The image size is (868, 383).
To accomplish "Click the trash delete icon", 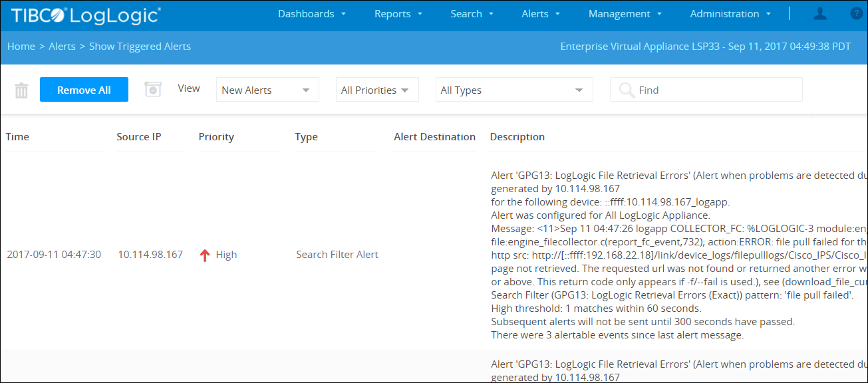I will coord(22,90).
